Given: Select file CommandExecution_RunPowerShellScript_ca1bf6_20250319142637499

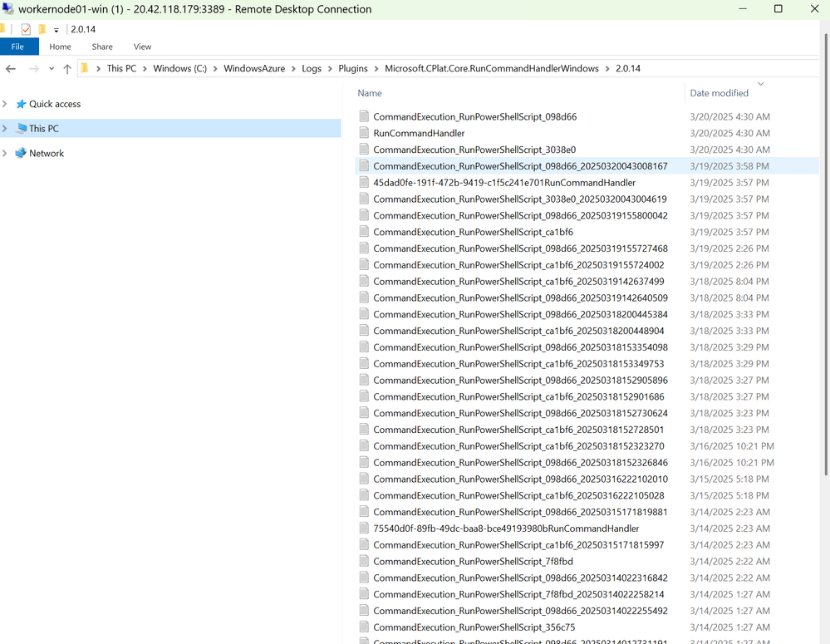Looking at the screenshot, I should 518,281.
